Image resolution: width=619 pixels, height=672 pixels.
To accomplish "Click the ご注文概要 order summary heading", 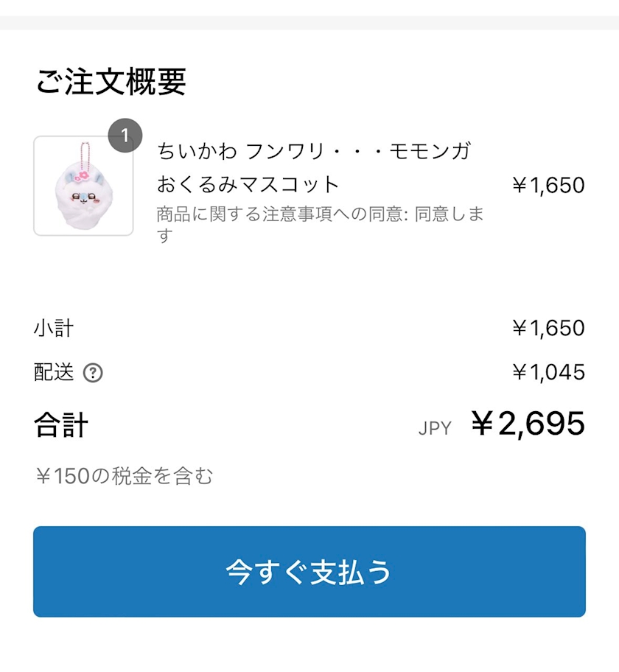I will [111, 82].
